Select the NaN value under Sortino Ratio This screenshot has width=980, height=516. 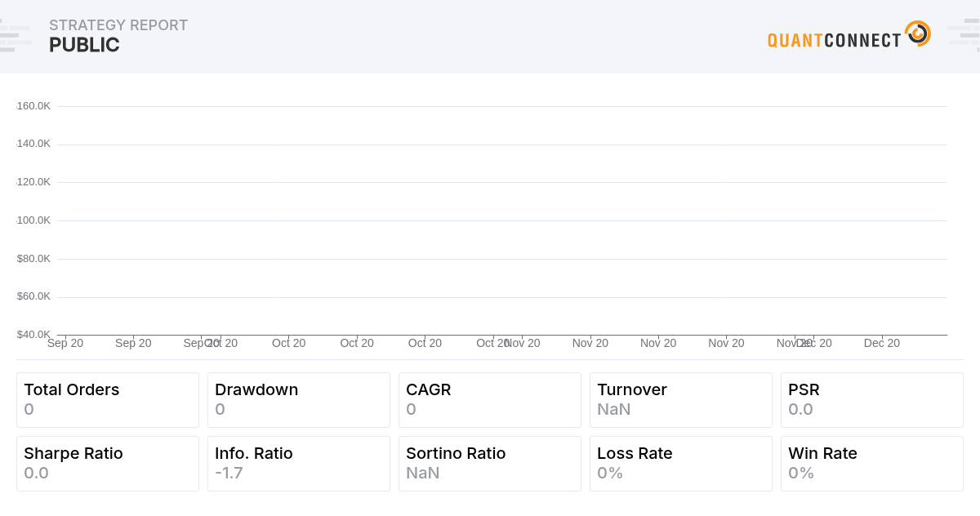[423, 473]
